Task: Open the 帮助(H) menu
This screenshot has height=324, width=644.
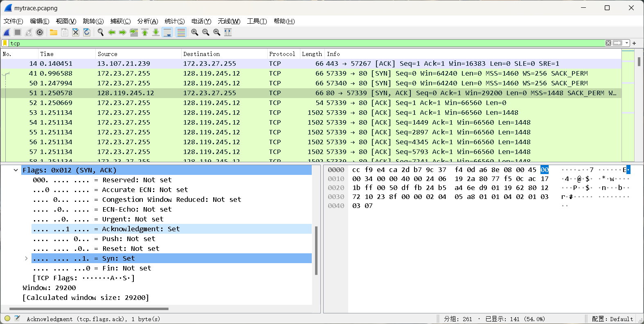Action: tap(284, 21)
